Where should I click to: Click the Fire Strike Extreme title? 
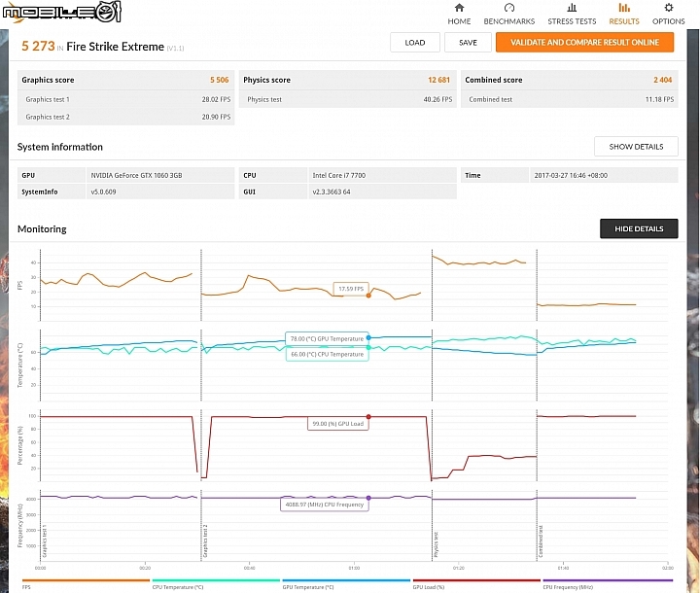point(115,47)
